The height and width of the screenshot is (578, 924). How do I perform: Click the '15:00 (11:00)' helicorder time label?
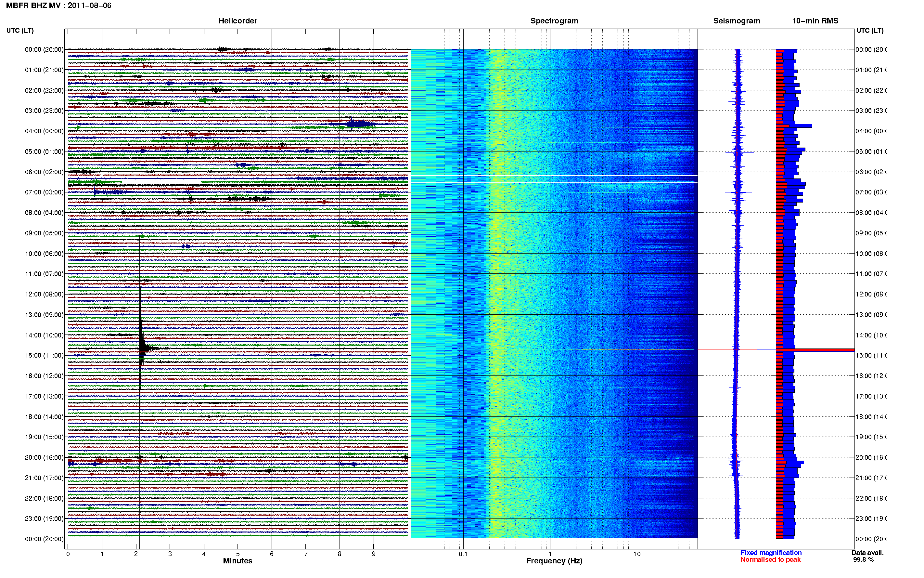[44, 356]
